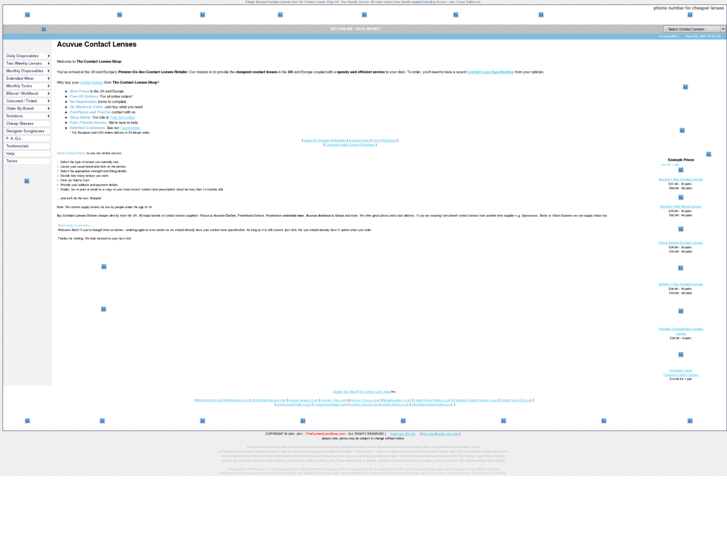The height and width of the screenshot is (545, 727).
Task: Click the 'Satisfied Customers' bullet text
Action: click(88, 128)
